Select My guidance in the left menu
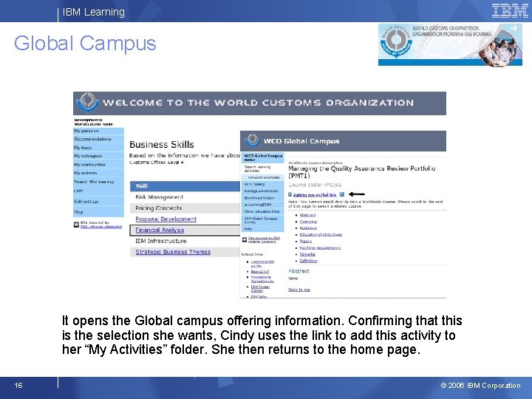The height and width of the screenshot is (399, 532). (98, 131)
